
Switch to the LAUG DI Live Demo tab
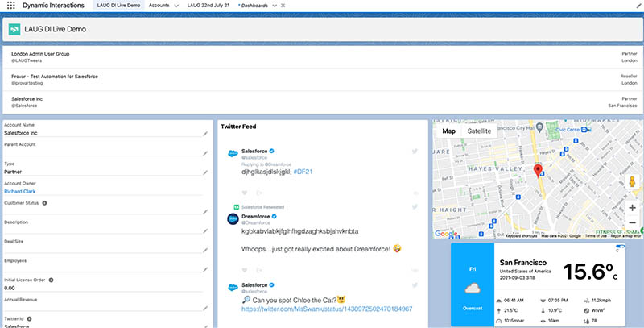click(118, 6)
